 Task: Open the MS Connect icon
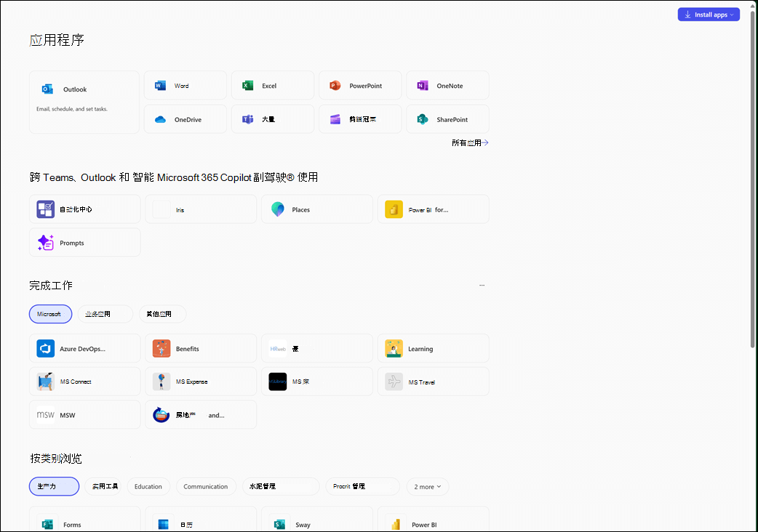tap(45, 382)
